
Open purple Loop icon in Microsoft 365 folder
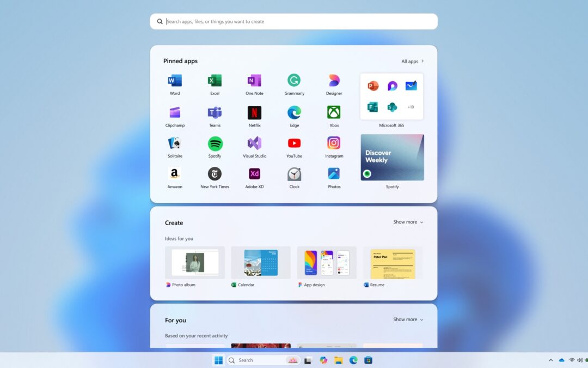pyautogui.click(x=392, y=86)
